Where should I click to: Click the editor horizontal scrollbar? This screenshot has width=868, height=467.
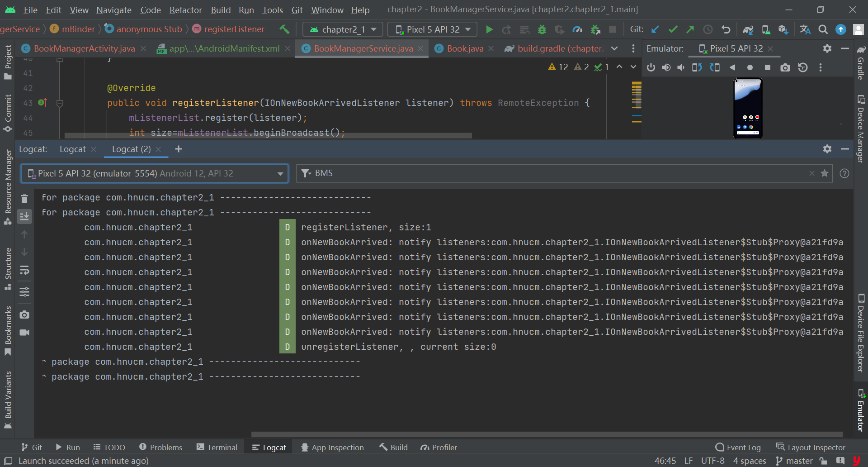coord(268,135)
